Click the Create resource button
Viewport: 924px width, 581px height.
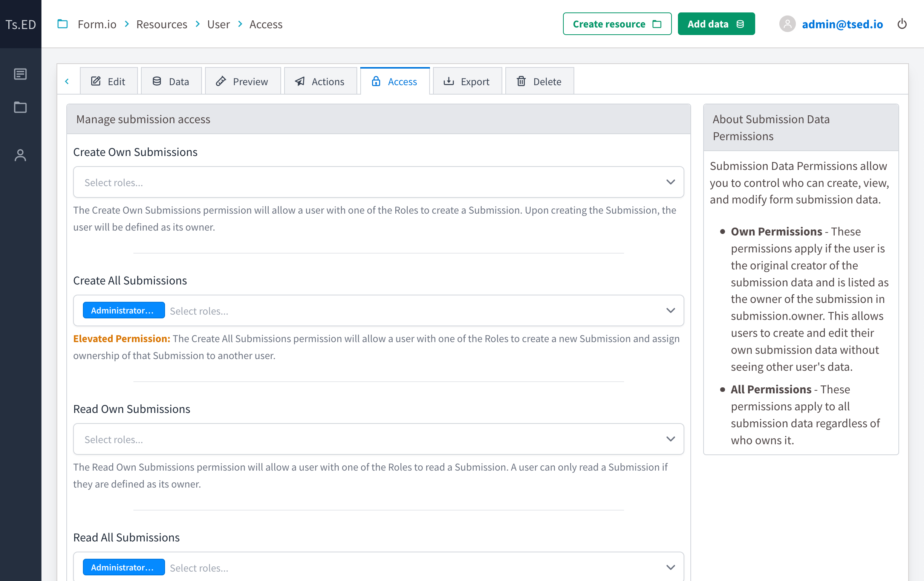[x=617, y=24]
